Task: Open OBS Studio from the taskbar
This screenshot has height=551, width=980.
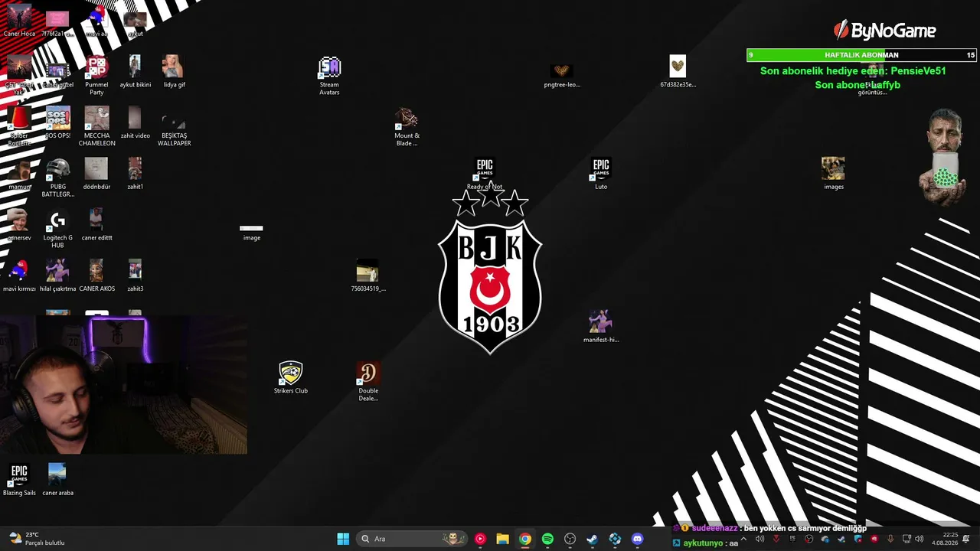Action: 570,539
